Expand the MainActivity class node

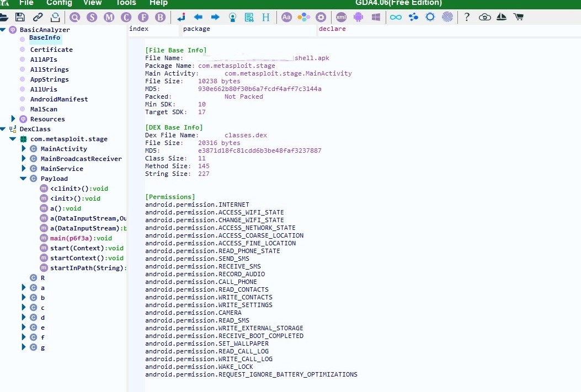coord(23,148)
